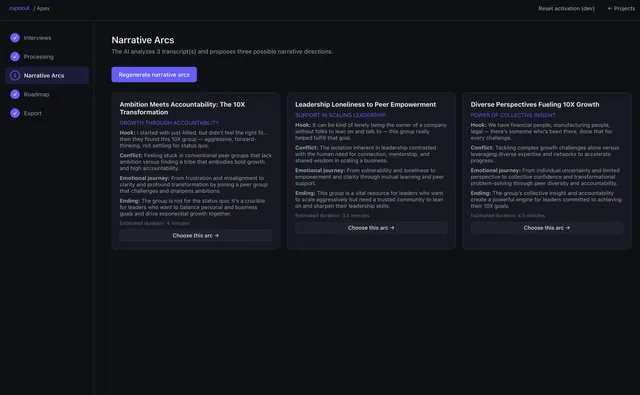Click 'Ambition Meets Accountability: The 10X Transformation' title
Screen dimensions: 640x395
(182, 108)
